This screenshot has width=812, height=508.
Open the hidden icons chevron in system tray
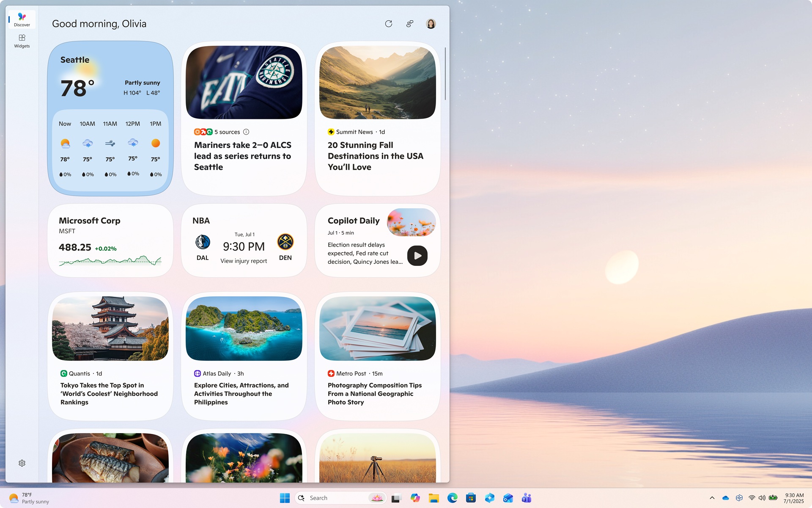(x=712, y=498)
